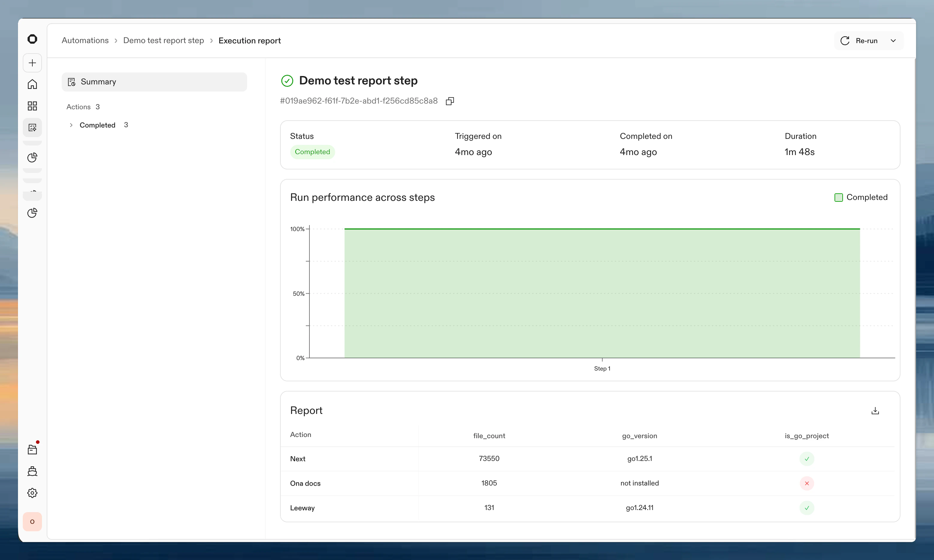Copy the execution ID using the copy icon
The image size is (934, 560).
coord(449,101)
